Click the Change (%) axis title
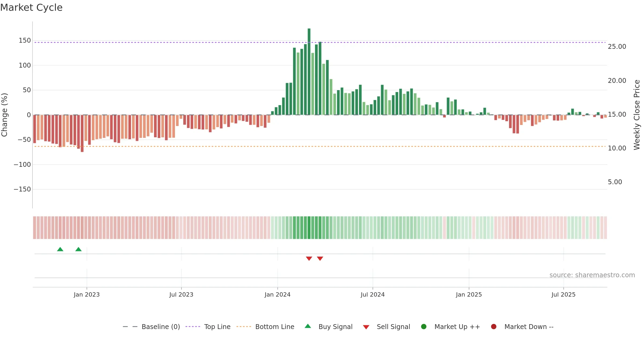644x362 pixels. [5, 115]
